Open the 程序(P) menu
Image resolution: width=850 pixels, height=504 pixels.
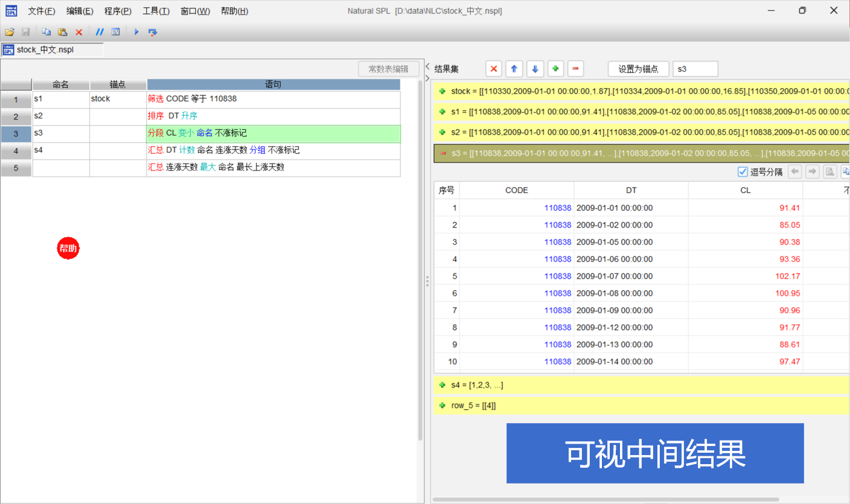(118, 11)
